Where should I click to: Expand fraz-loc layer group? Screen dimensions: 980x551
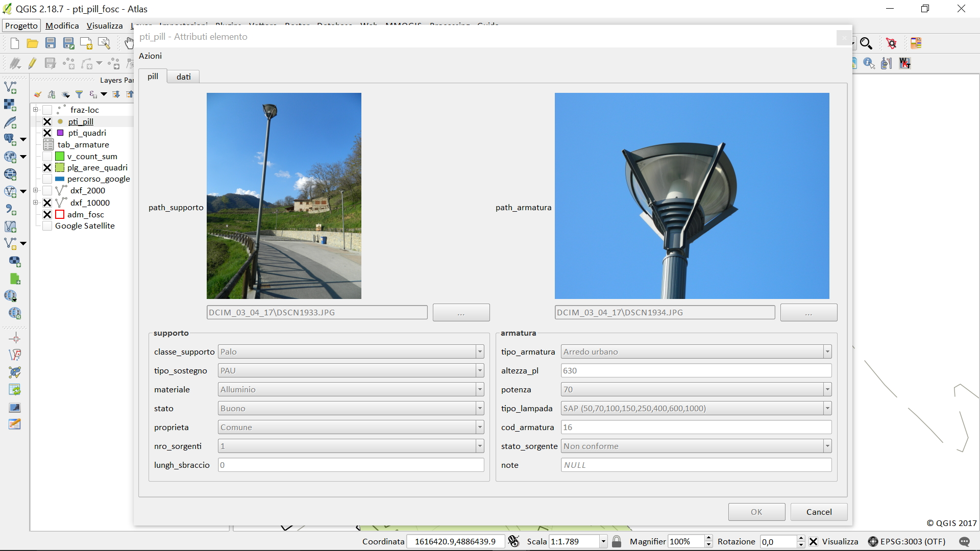tap(36, 110)
